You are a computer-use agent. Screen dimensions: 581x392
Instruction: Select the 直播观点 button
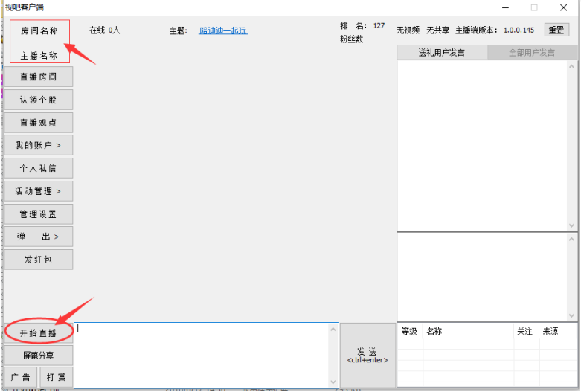click(38, 123)
